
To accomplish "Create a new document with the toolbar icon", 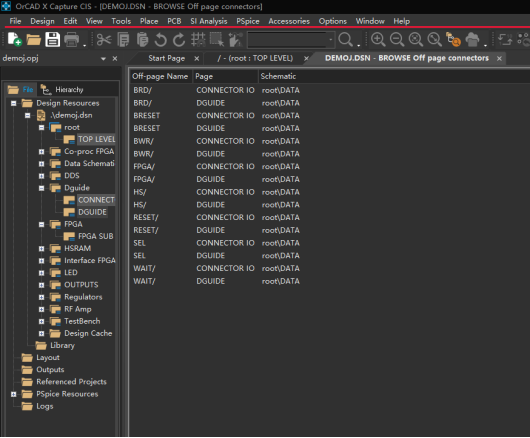I will click(x=15, y=40).
